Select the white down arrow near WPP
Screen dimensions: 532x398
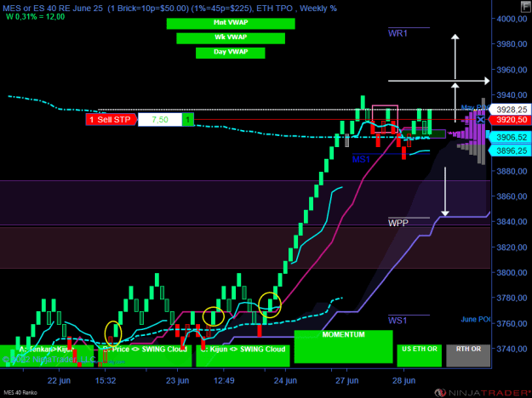445,191
